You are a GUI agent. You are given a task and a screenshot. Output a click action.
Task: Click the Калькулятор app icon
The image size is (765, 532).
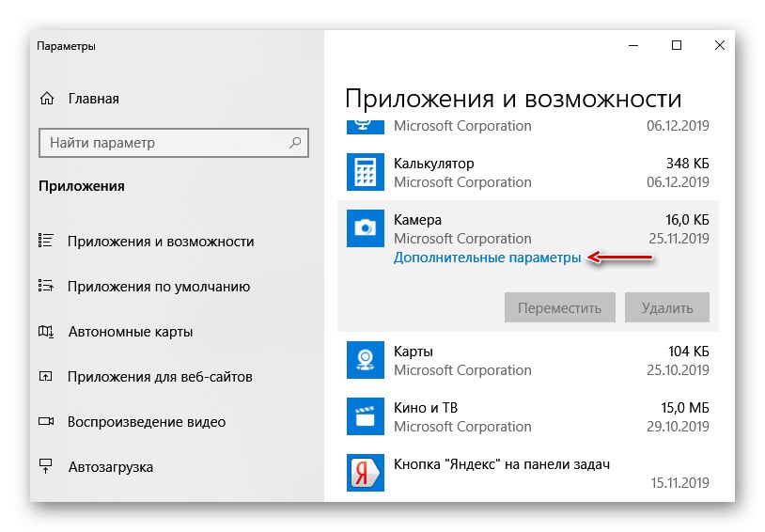pos(366,172)
